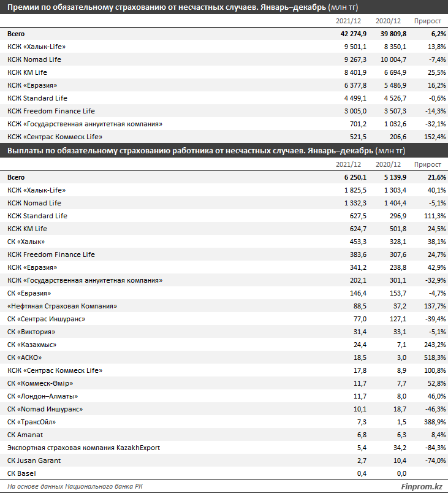Select the value 624,7 for KM Life payouts
The width and height of the screenshot is (448, 493).
[358, 229]
